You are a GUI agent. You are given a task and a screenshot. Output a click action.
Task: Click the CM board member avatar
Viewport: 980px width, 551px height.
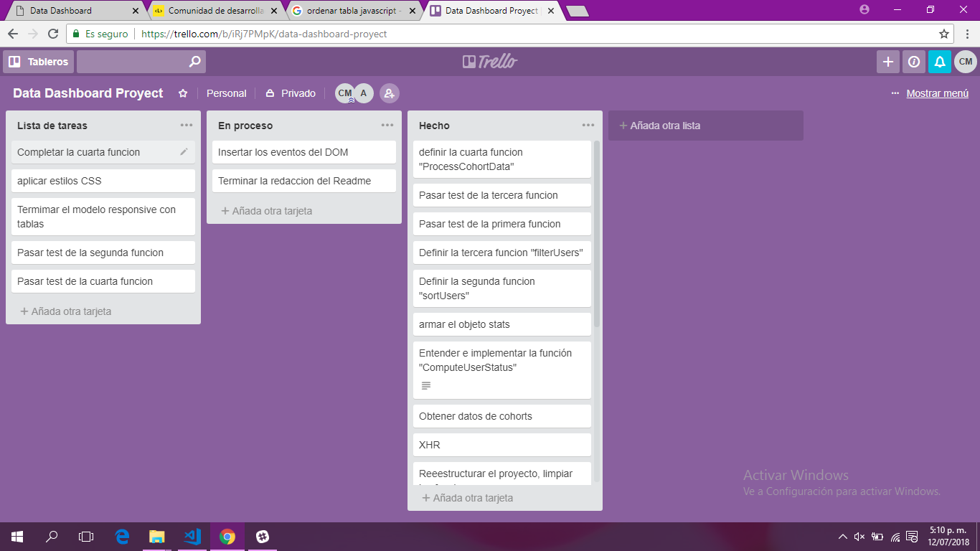coord(344,93)
